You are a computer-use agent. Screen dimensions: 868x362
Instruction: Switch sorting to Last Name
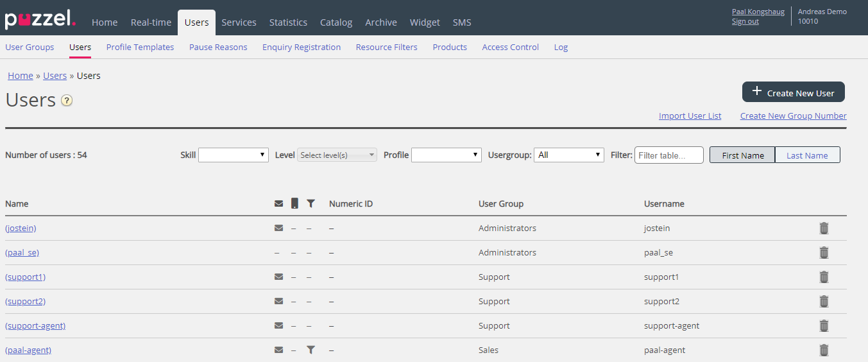pyautogui.click(x=807, y=155)
